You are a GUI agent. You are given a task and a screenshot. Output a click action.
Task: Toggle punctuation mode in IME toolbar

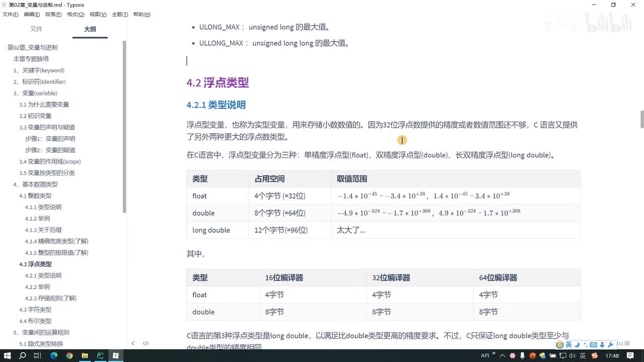coord(586,345)
